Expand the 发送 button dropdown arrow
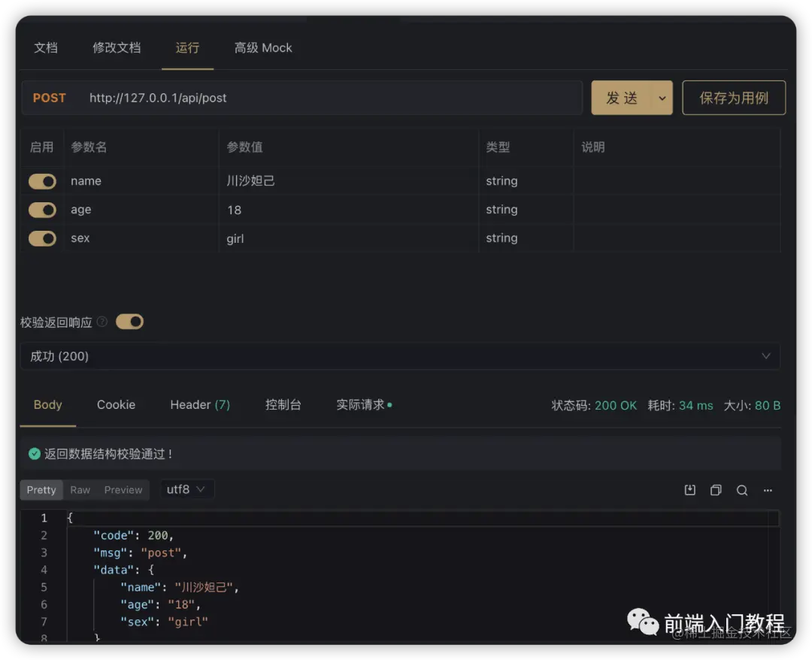This screenshot has height=660, width=812. tap(662, 98)
